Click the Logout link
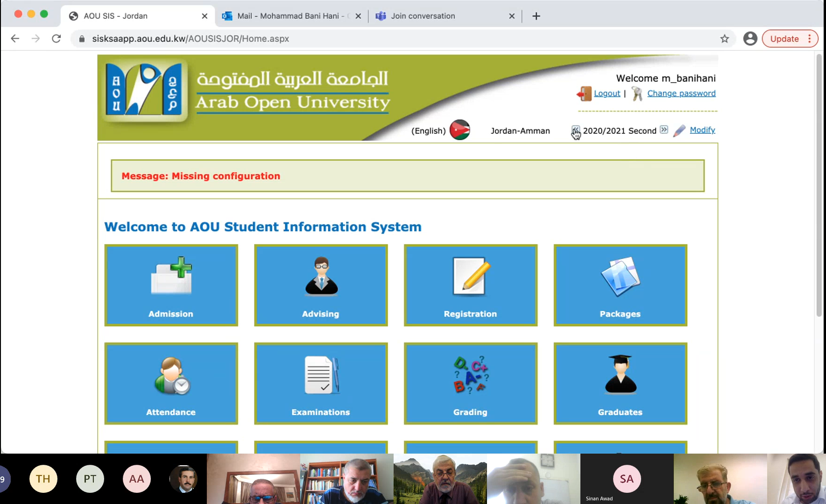Image resolution: width=826 pixels, height=504 pixels. (607, 93)
